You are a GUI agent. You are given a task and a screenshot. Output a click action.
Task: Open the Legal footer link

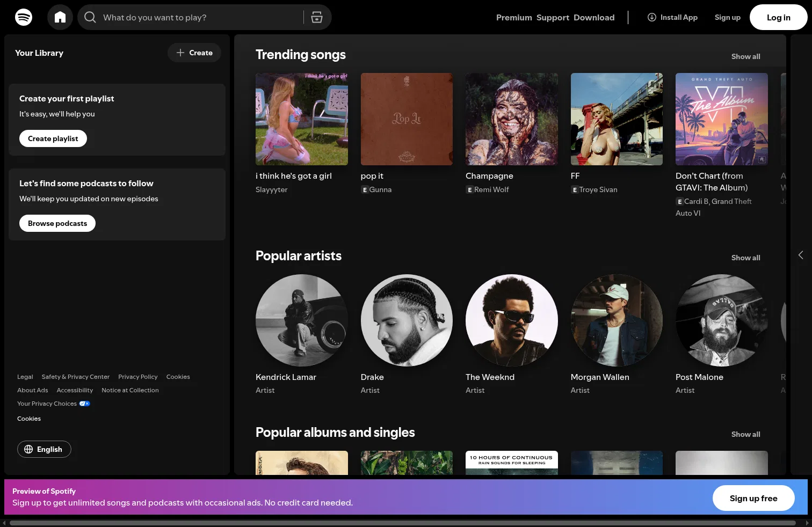pos(25,377)
